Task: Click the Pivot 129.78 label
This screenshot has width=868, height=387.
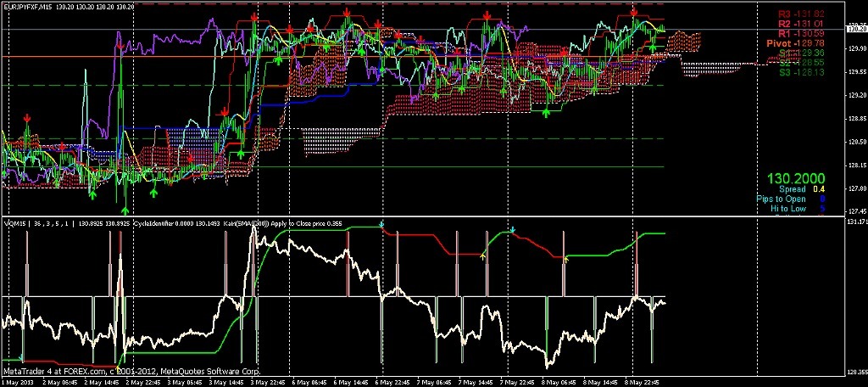Action: [797, 42]
